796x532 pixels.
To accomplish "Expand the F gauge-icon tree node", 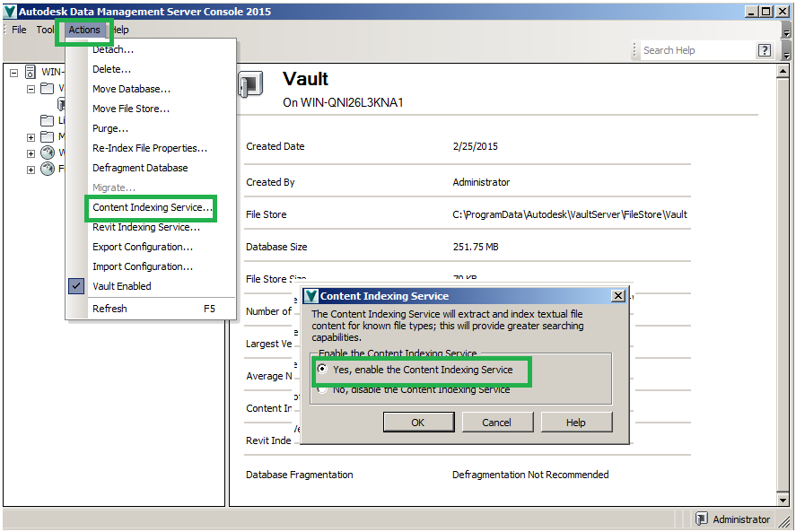I will [x=31, y=170].
